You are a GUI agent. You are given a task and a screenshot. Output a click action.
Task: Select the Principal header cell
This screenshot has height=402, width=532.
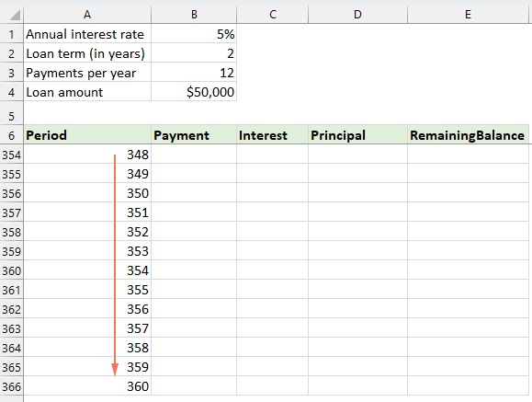coord(357,135)
